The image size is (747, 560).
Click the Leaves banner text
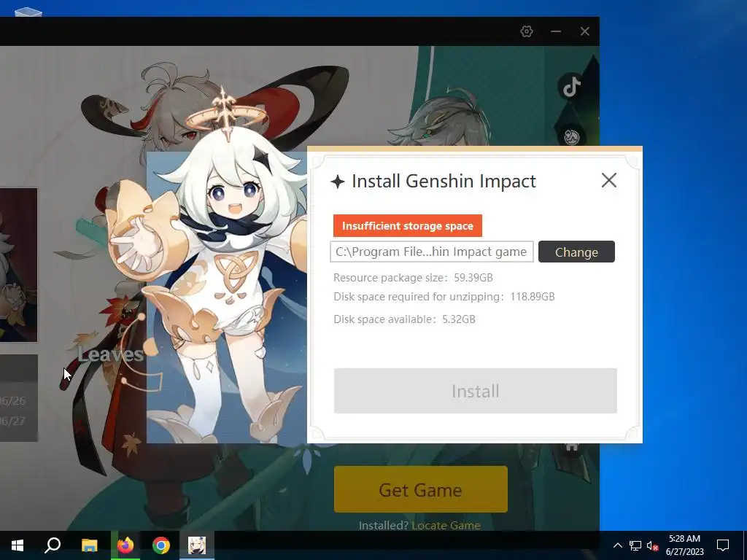click(111, 354)
